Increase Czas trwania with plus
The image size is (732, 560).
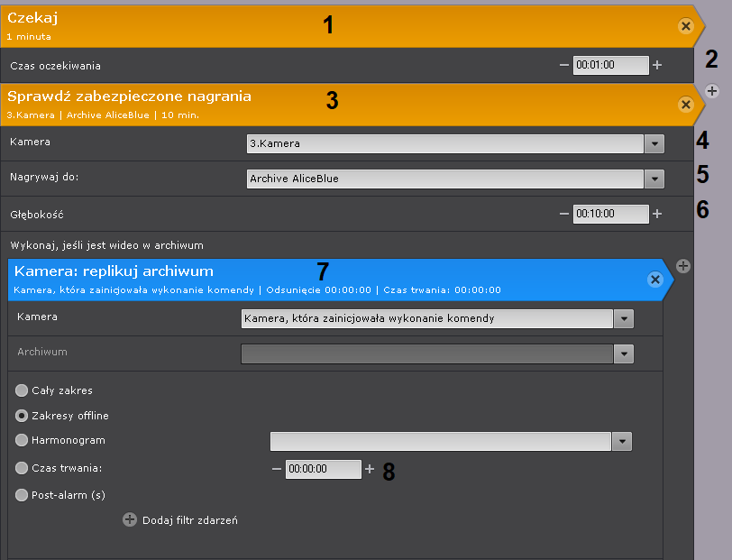tap(369, 469)
